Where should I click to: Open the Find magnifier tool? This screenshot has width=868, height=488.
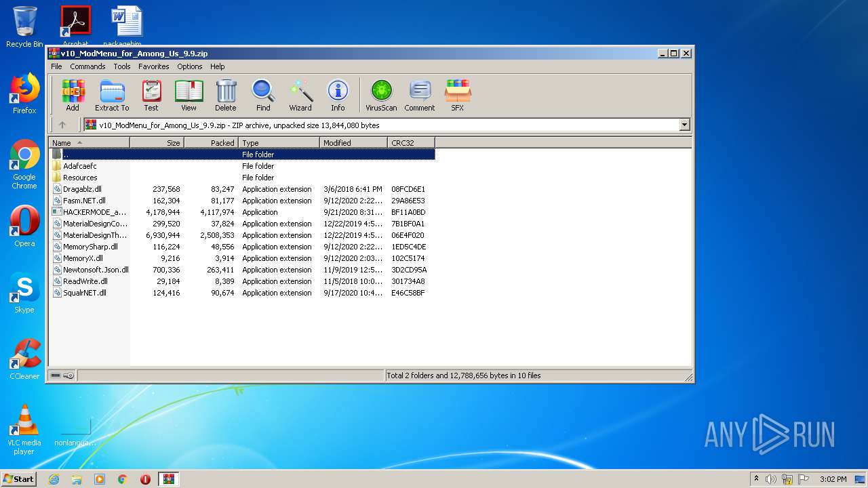click(x=263, y=95)
